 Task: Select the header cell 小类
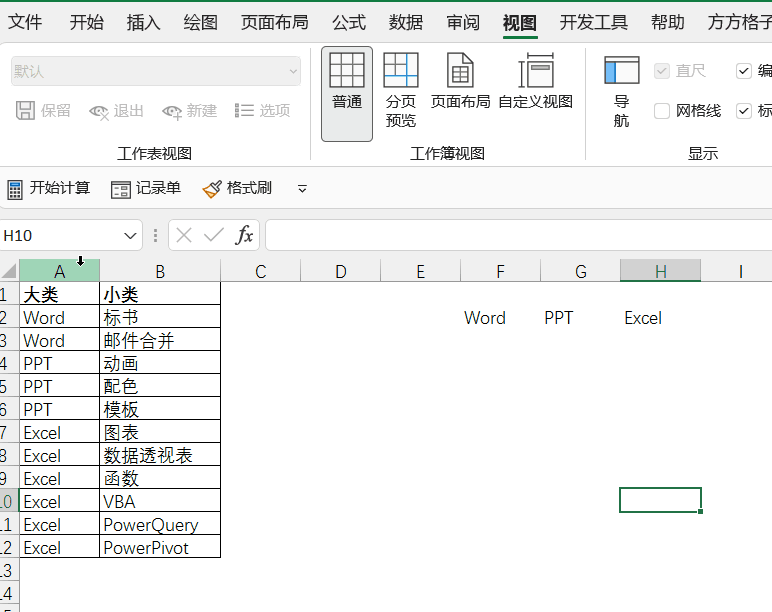point(160,294)
